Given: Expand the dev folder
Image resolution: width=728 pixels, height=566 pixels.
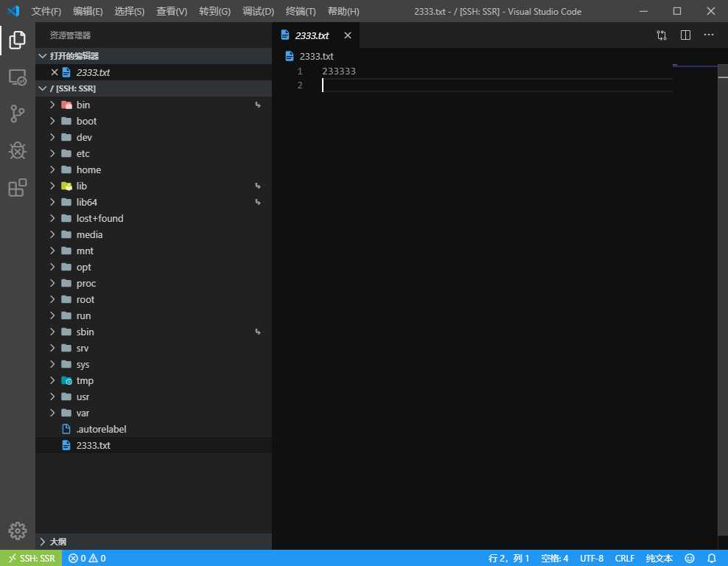Looking at the screenshot, I should pos(154,137).
